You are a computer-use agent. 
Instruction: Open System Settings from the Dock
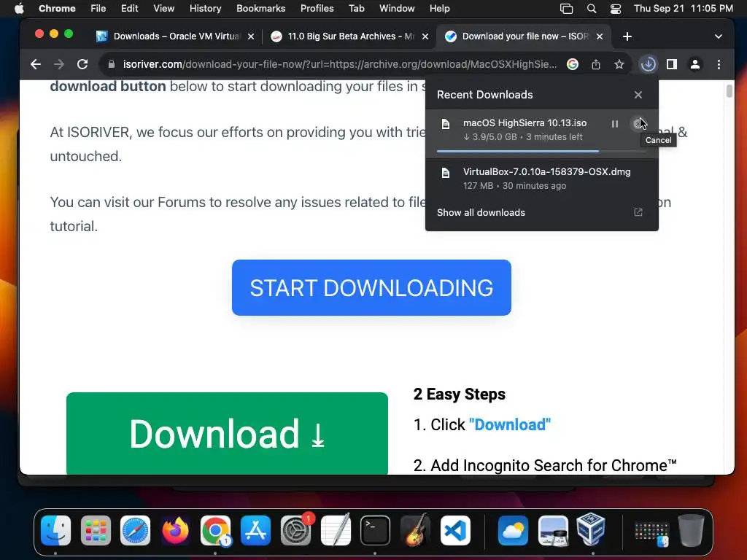pyautogui.click(x=296, y=531)
